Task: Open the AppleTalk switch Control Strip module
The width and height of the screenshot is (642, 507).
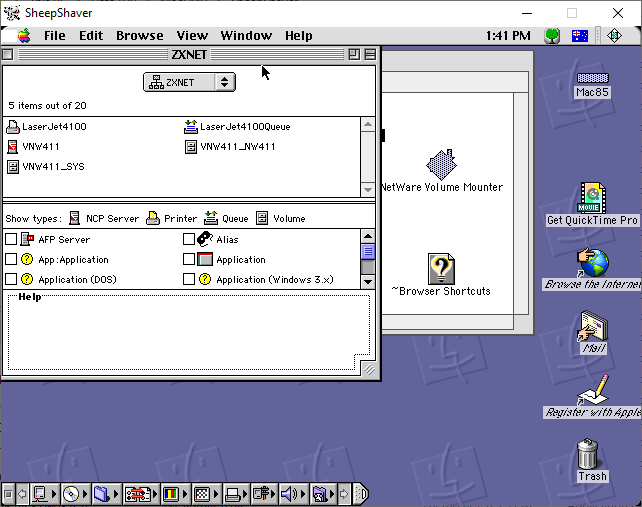Action: click(x=43, y=494)
